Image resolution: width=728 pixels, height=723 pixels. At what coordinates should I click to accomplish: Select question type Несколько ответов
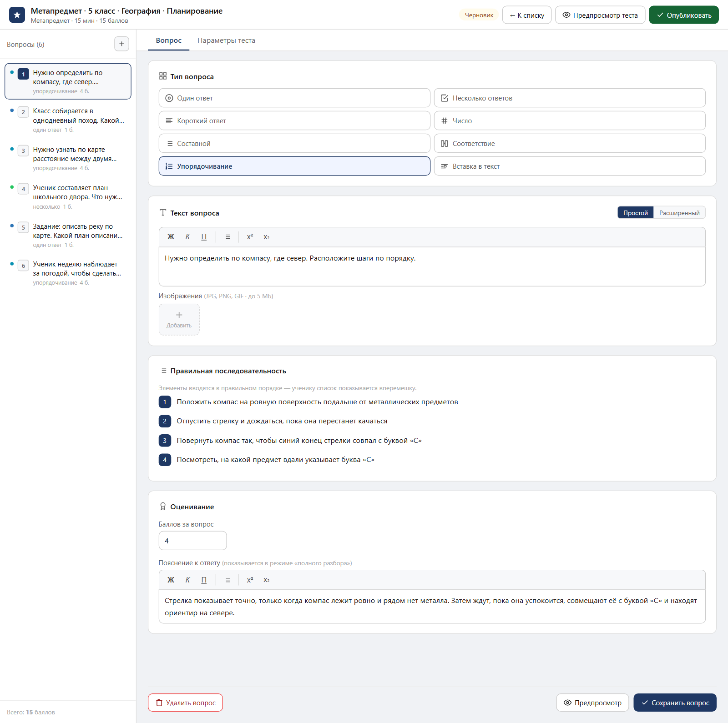[x=570, y=98]
